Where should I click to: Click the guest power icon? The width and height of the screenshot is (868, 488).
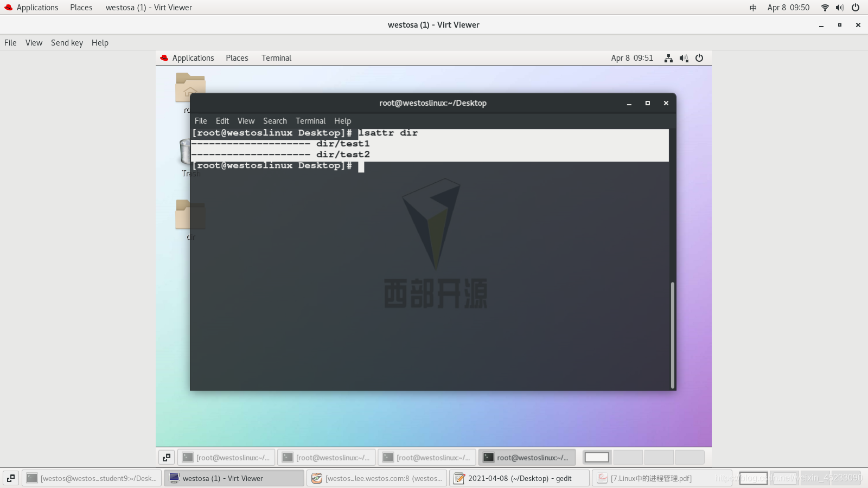[x=699, y=58]
